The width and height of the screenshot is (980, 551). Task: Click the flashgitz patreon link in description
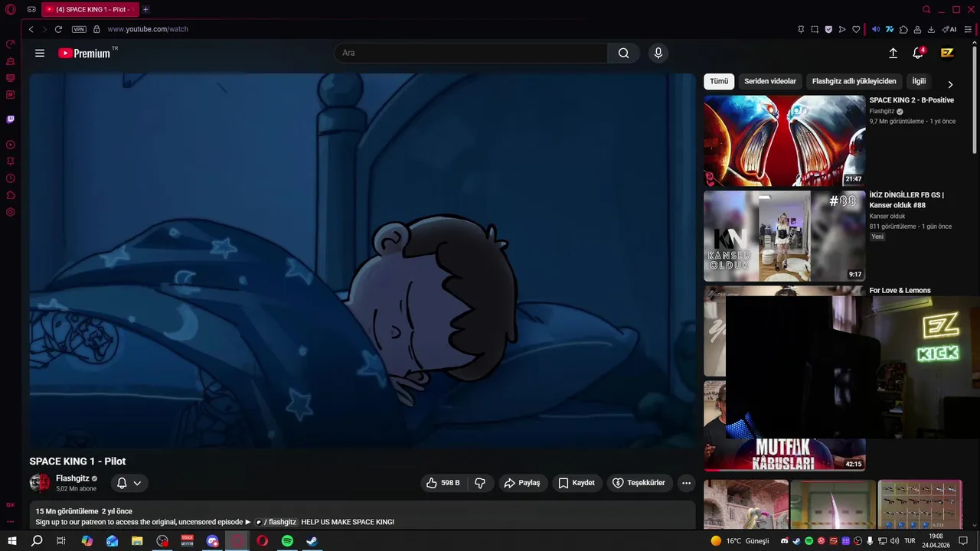click(x=276, y=522)
